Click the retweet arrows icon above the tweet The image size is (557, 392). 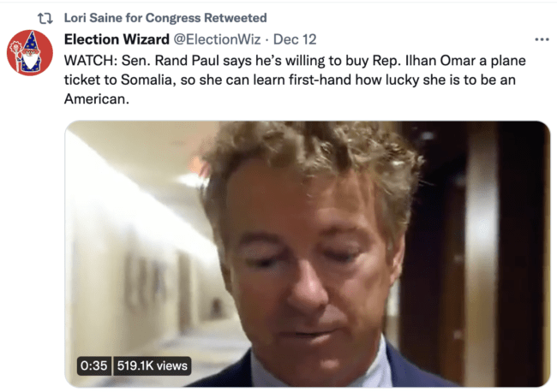(x=45, y=18)
